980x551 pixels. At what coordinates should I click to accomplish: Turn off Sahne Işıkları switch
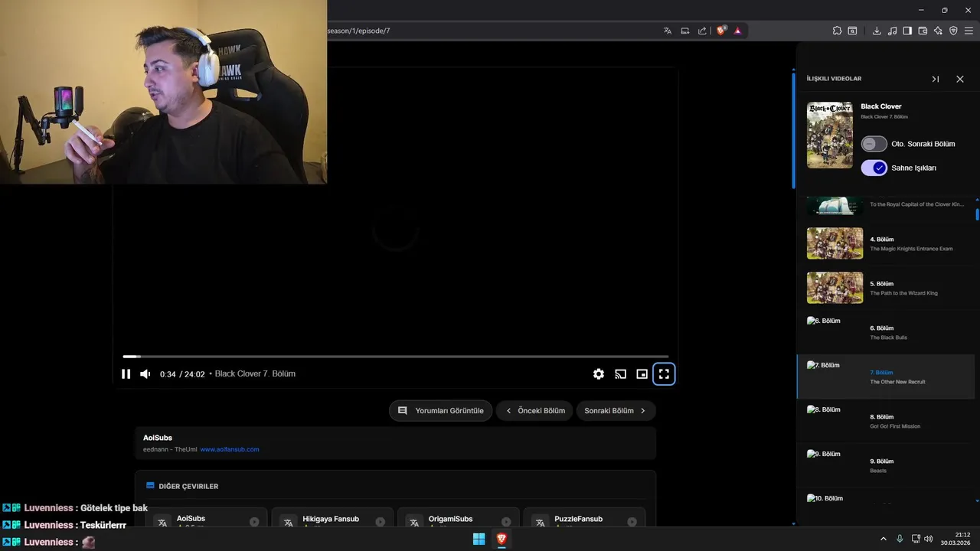click(x=874, y=168)
